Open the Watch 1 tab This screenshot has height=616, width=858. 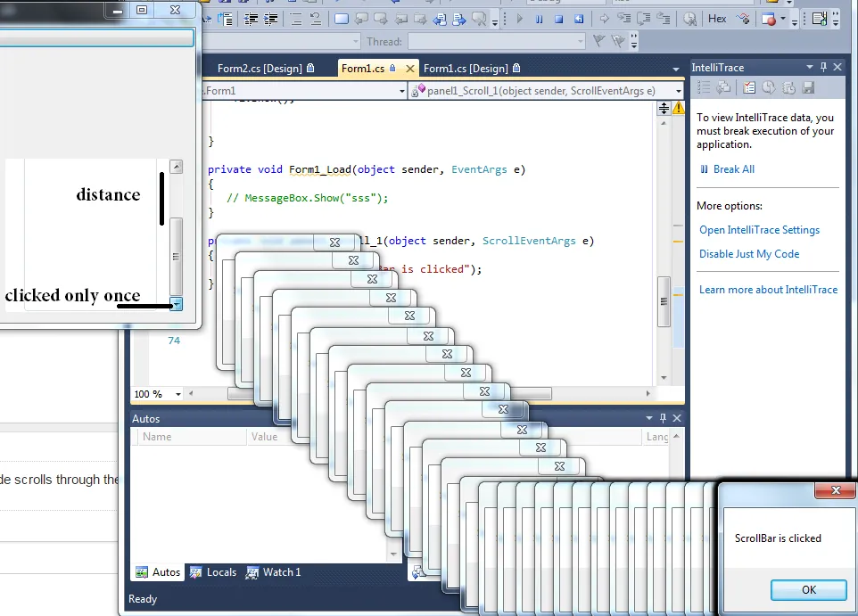tap(273, 572)
